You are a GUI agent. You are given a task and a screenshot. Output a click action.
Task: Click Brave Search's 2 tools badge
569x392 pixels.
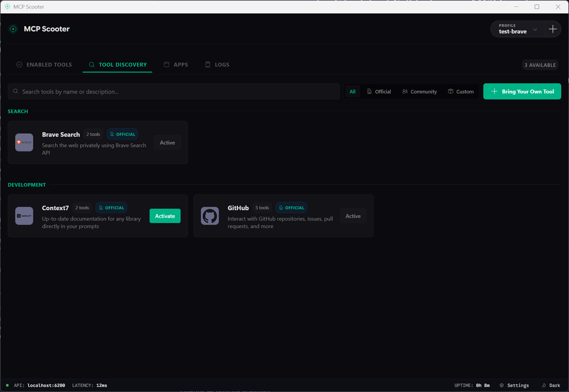pos(93,134)
